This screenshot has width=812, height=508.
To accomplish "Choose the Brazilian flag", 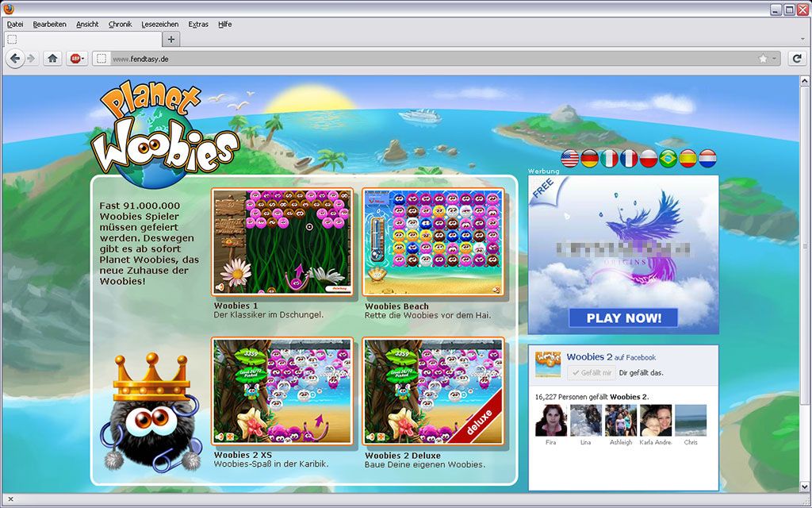I will [x=668, y=159].
